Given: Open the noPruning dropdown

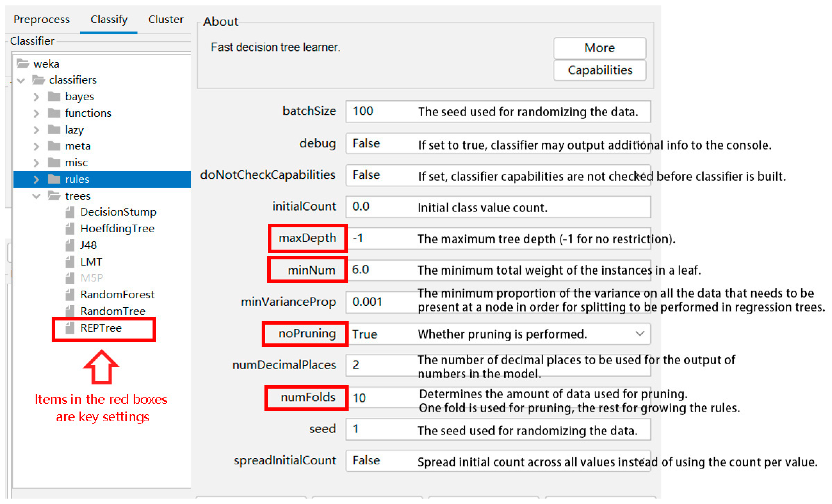Looking at the screenshot, I should point(639,334).
